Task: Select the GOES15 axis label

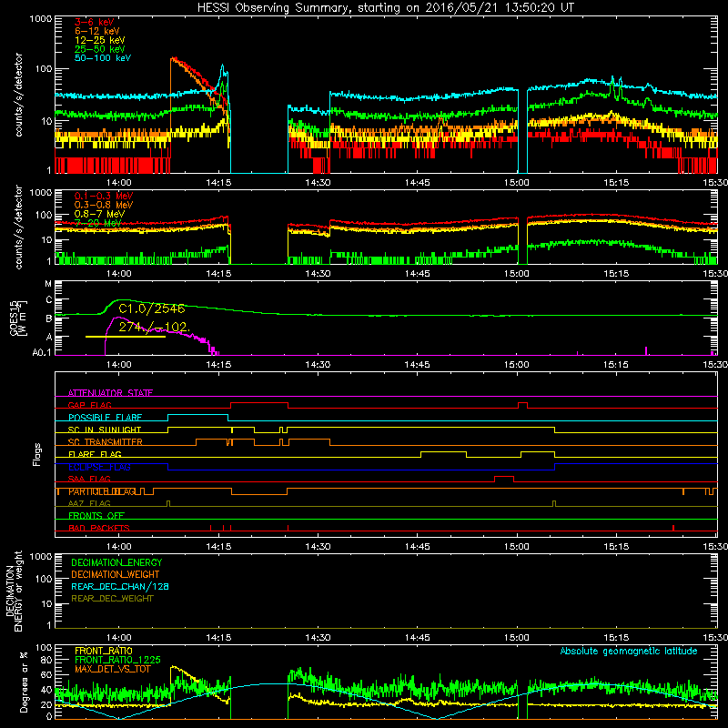Action: [x=15, y=318]
